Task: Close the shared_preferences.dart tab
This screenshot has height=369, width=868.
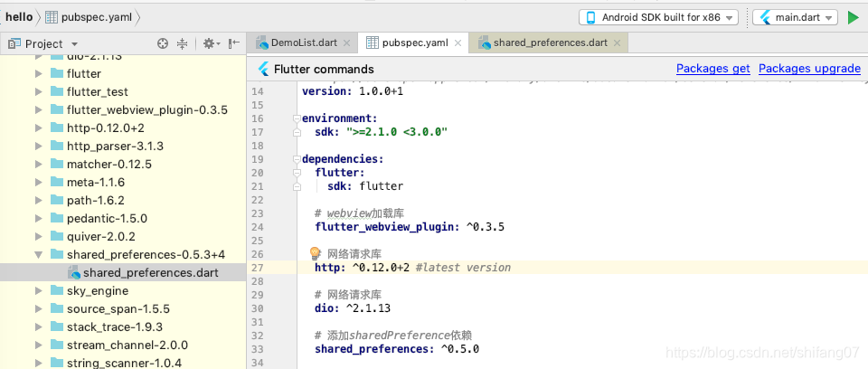Action: click(617, 43)
